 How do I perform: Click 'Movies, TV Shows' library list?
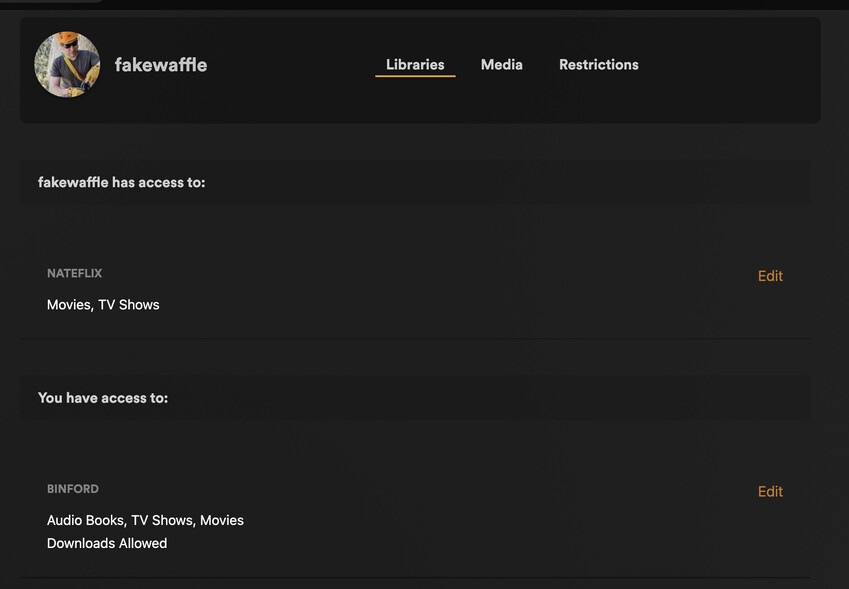click(x=103, y=305)
